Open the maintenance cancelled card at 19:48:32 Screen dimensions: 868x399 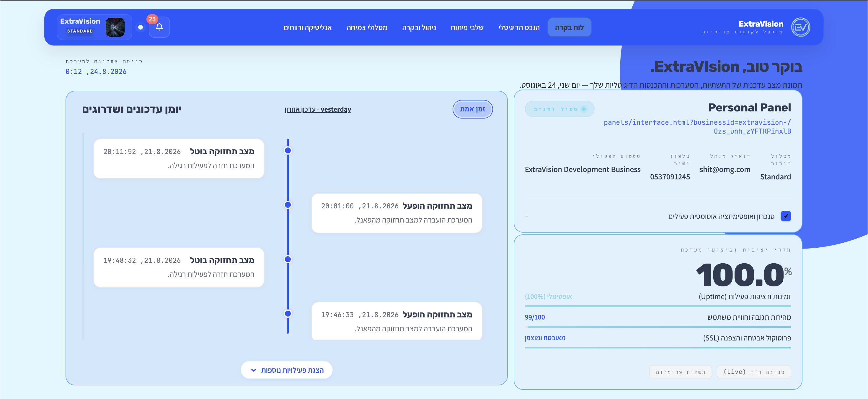click(x=179, y=267)
